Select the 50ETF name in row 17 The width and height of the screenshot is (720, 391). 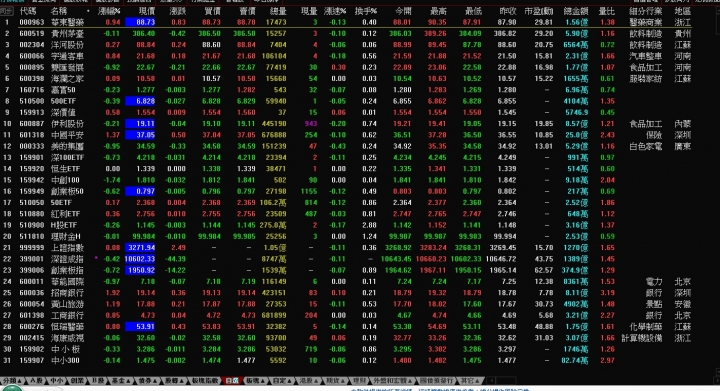(x=62, y=202)
